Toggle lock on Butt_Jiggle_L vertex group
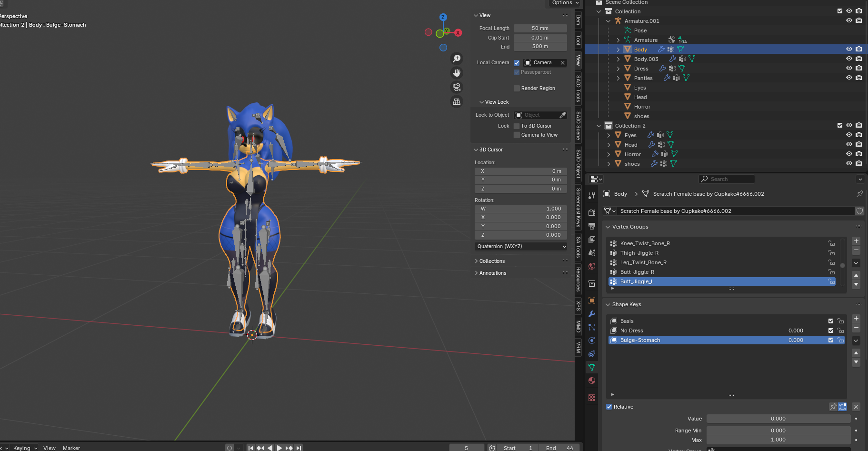 [831, 281]
